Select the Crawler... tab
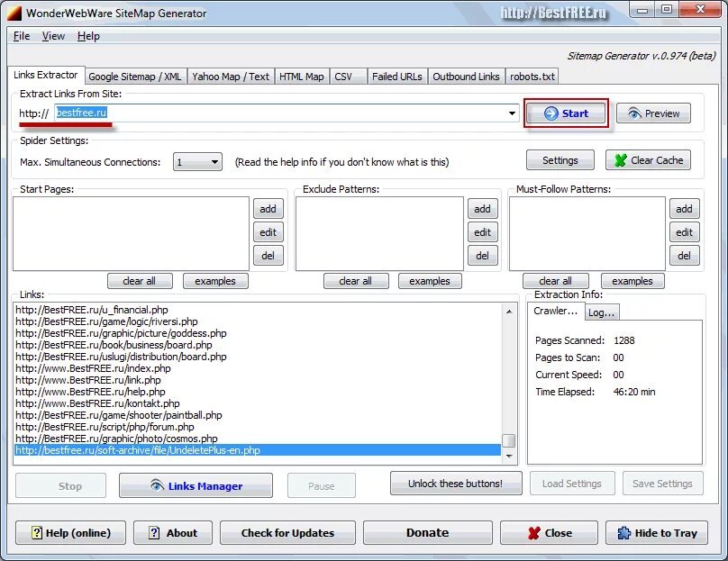Viewport: 728px width, 561px height. 556,311
